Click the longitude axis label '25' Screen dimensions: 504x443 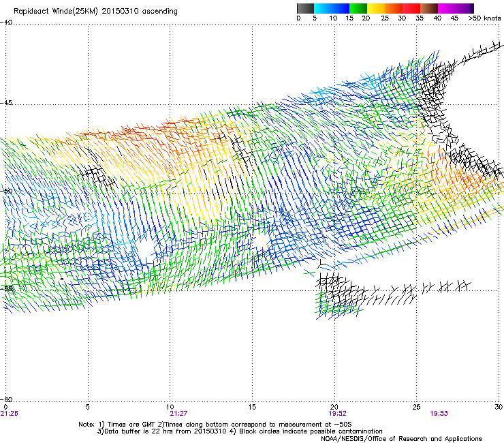(416, 407)
